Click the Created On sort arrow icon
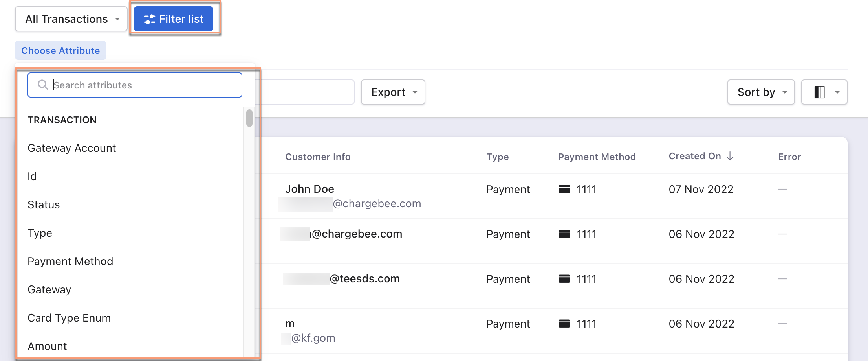The height and width of the screenshot is (361, 868). point(730,156)
